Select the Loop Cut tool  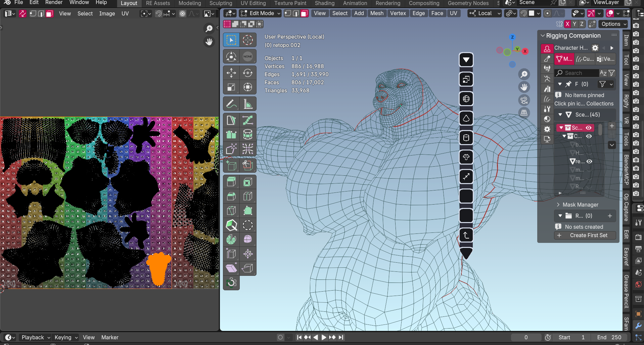click(x=248, y=196)
